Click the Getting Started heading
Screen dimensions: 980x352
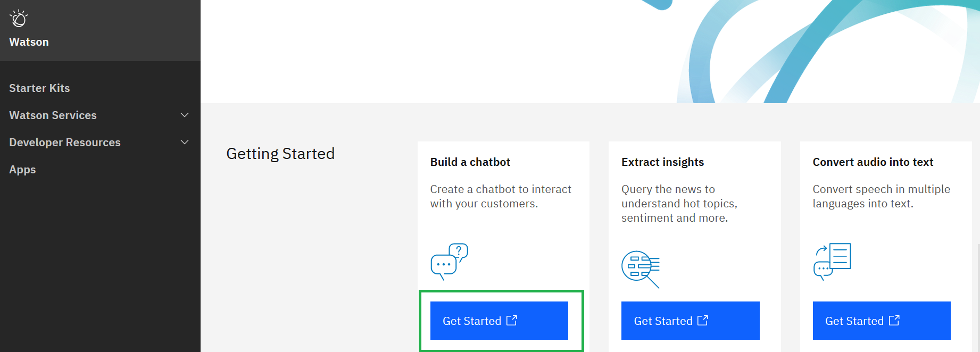(280, 153)
